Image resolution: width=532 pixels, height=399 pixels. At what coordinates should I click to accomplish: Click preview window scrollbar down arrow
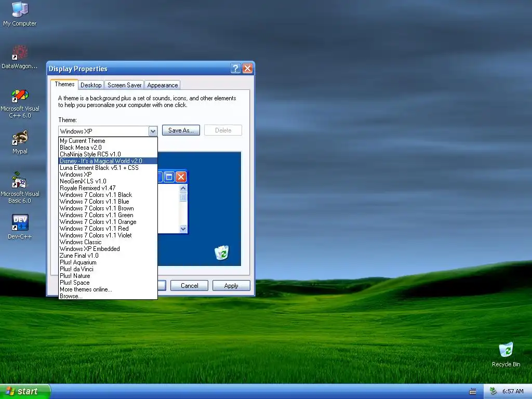(x=183, y=229)
